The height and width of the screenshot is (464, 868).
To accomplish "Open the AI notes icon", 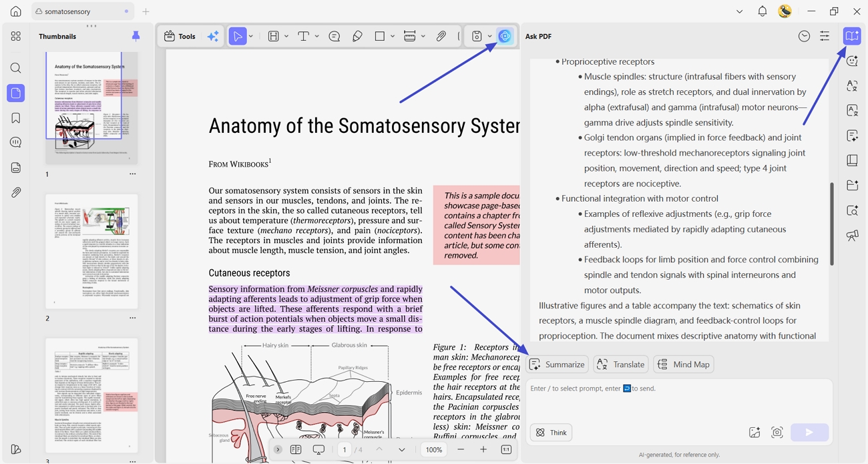I will (852, 136).
